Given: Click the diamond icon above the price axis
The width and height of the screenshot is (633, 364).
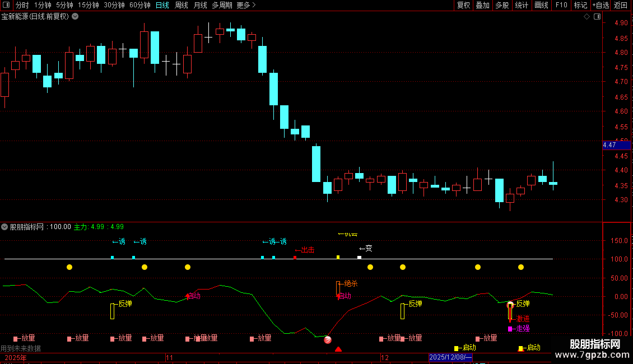Looking at the screenshot, I should click(x=587, y=17).
